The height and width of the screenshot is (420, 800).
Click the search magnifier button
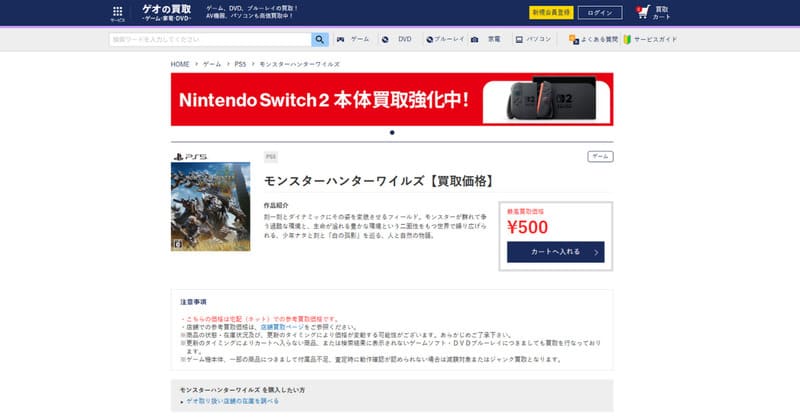pyautogui.click(x=320, y=39)
